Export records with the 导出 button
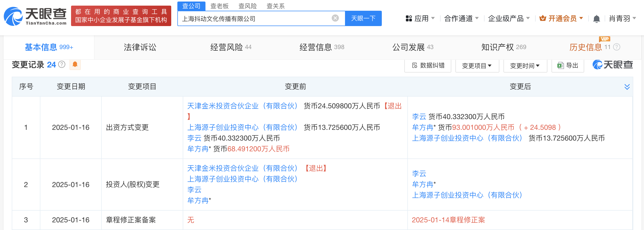Screen dimensions: 644x230 568,66
